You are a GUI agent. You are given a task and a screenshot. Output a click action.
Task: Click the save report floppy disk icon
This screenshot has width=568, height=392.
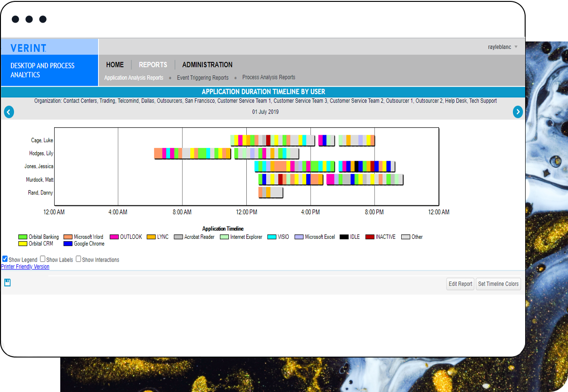(7, 282)
